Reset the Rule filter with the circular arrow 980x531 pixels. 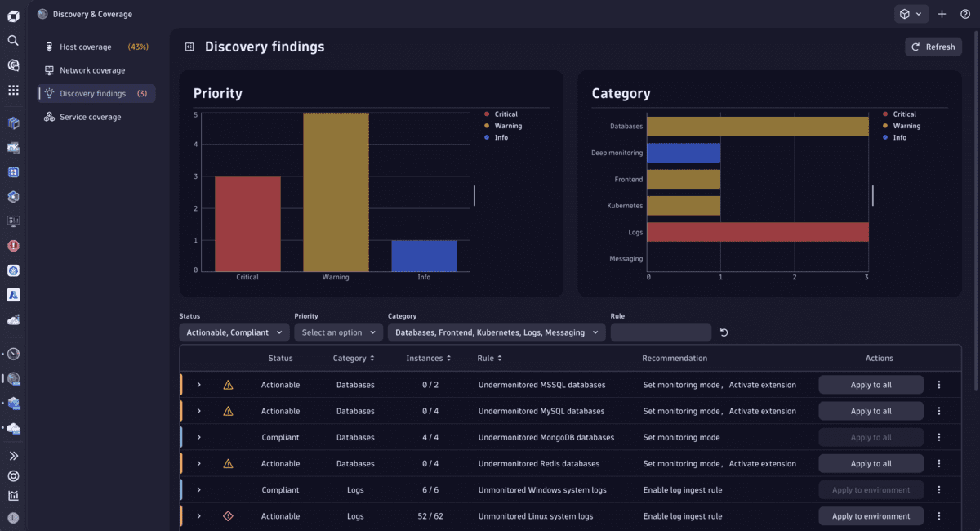tap(725, 332)
